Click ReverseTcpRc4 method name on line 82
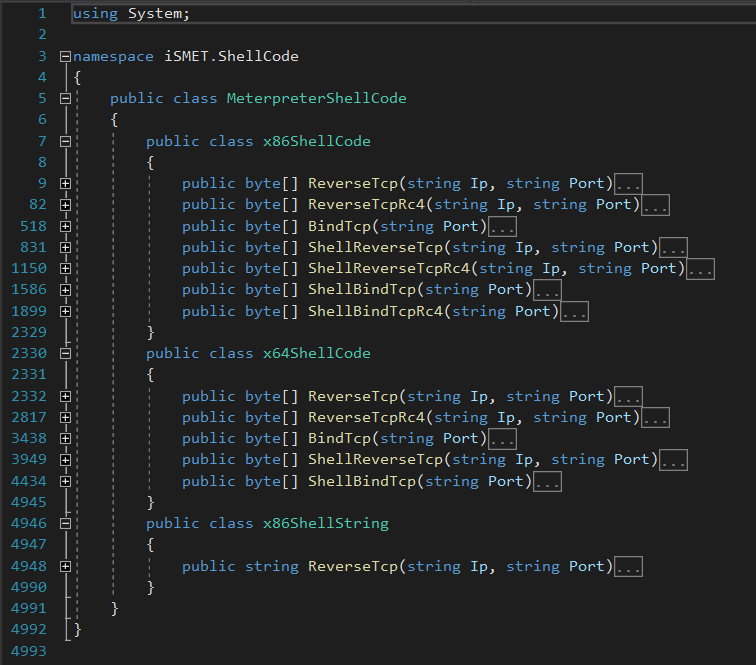The image size is (756, 665). pyautogui.click(x=366, y=205)
